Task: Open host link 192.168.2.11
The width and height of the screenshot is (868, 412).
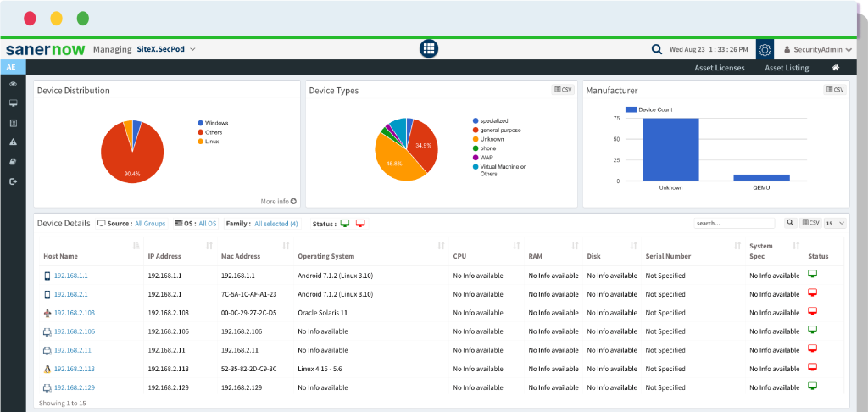Action: tap(73, 350)
